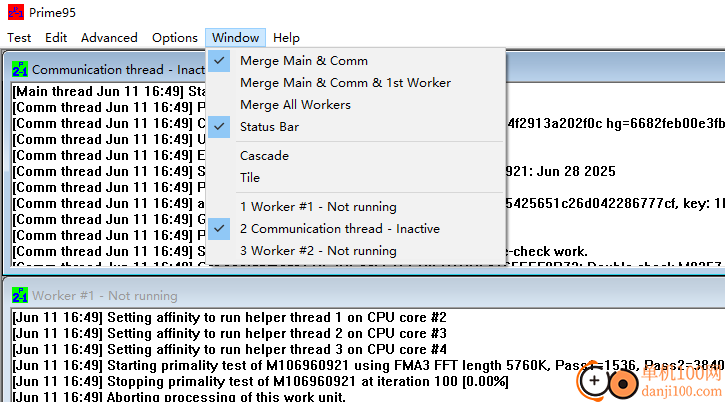The image size is (725, 402).
Task: Click the first Main thread Jun 11 16:49 log line
Action: [109, 92]
